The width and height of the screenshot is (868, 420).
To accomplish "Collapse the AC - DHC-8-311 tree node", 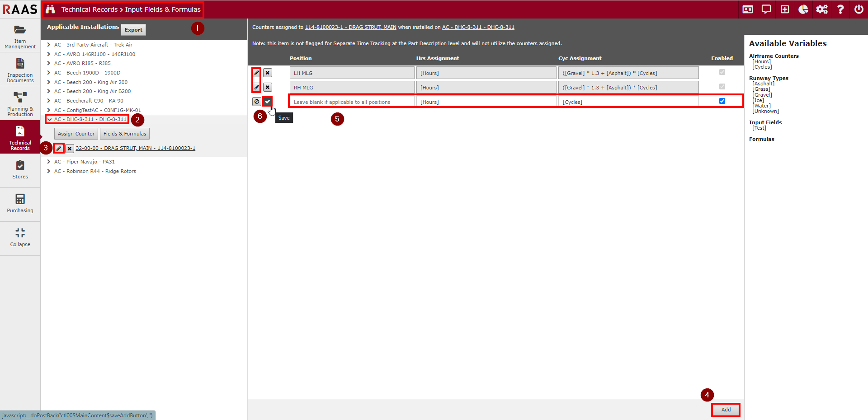I will tap(49, 119).
